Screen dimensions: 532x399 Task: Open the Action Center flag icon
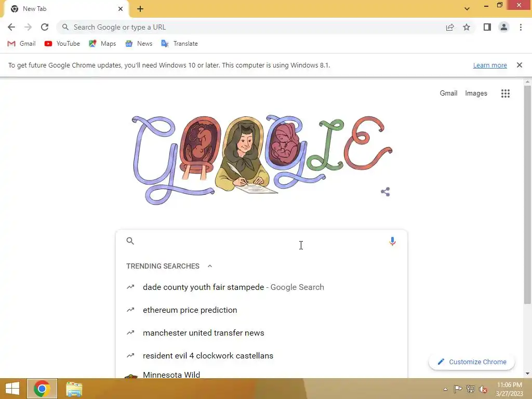pos(458,389)
